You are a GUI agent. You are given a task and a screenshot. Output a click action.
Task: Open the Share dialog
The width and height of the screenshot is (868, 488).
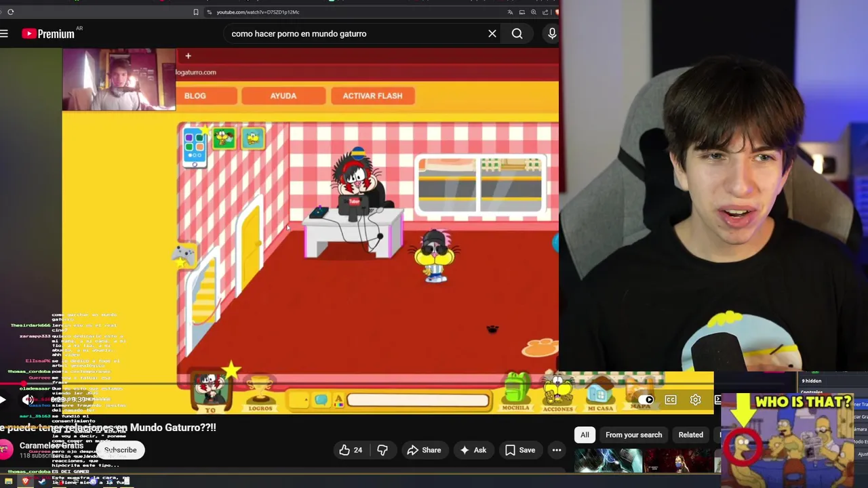[424, 450]
